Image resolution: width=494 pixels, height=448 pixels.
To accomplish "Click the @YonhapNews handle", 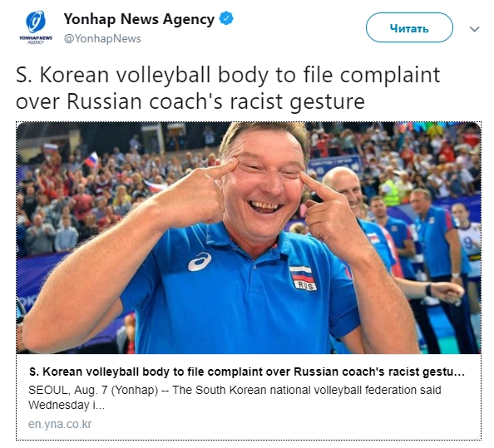I will pos(102,39).
